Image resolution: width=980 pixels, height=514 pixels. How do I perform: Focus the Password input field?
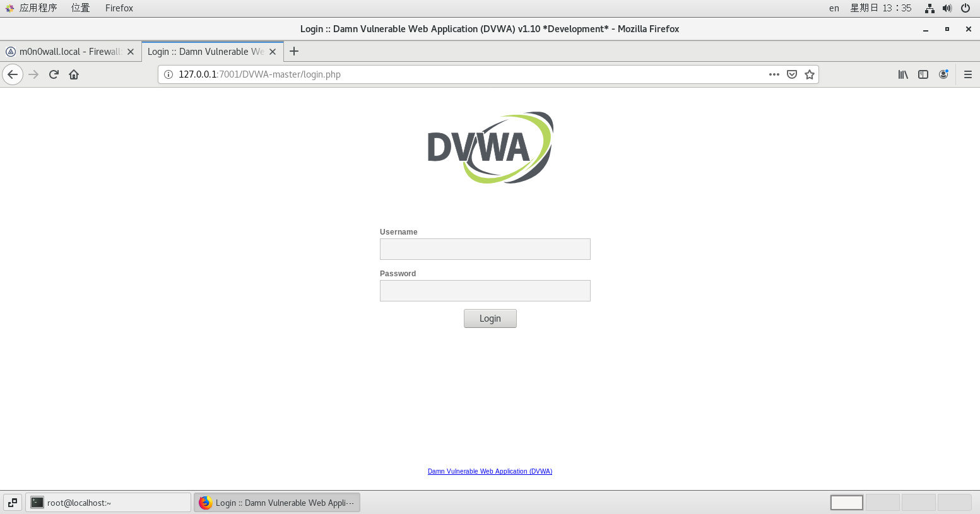(485, 291)
